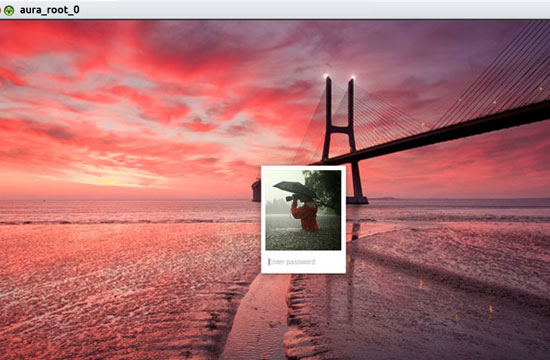Click the bridge pier base at waterline
The image size is (550, 360).
357,201
